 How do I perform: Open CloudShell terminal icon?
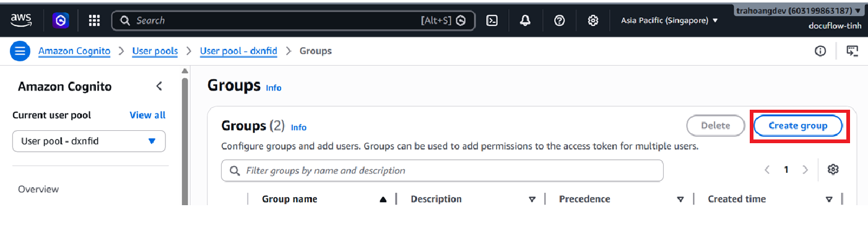pyautogui.click(x=492, y=20)
